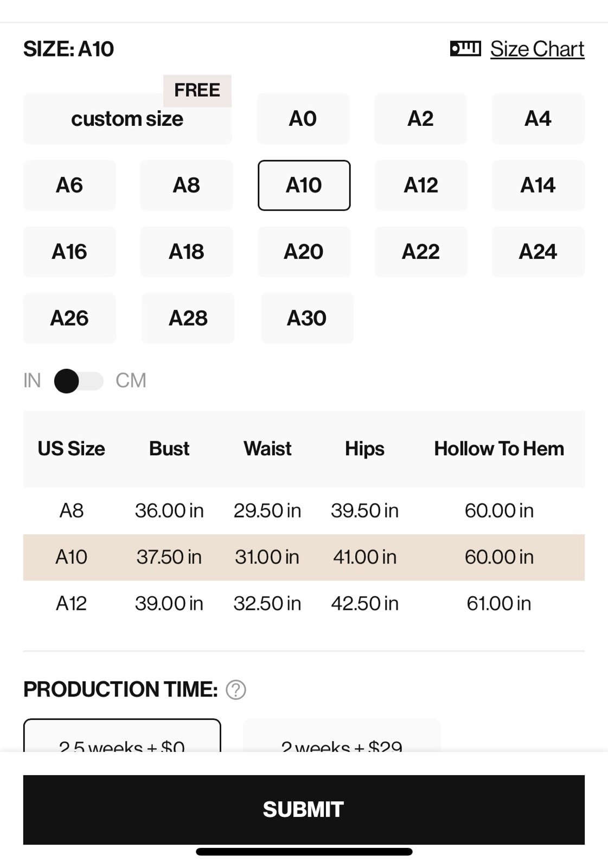608x868 pixels.
Task: Pick size A28
Action: tap(188, 318)
